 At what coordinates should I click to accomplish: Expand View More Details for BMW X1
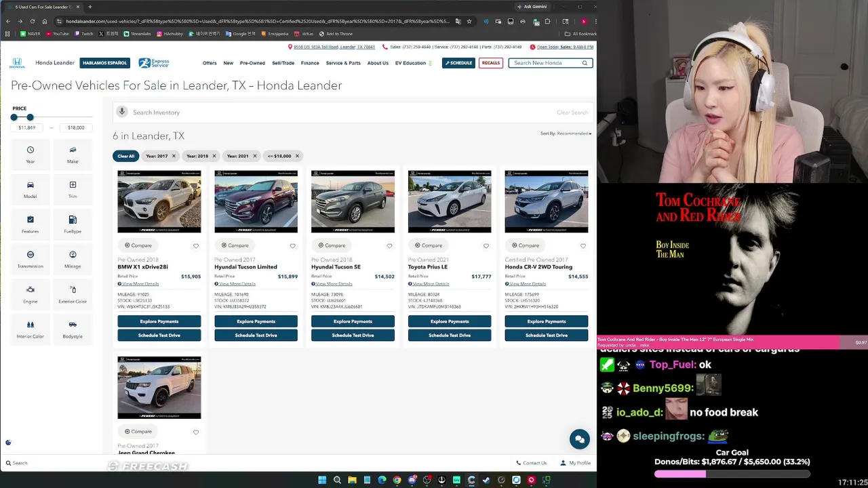(138, 284)
